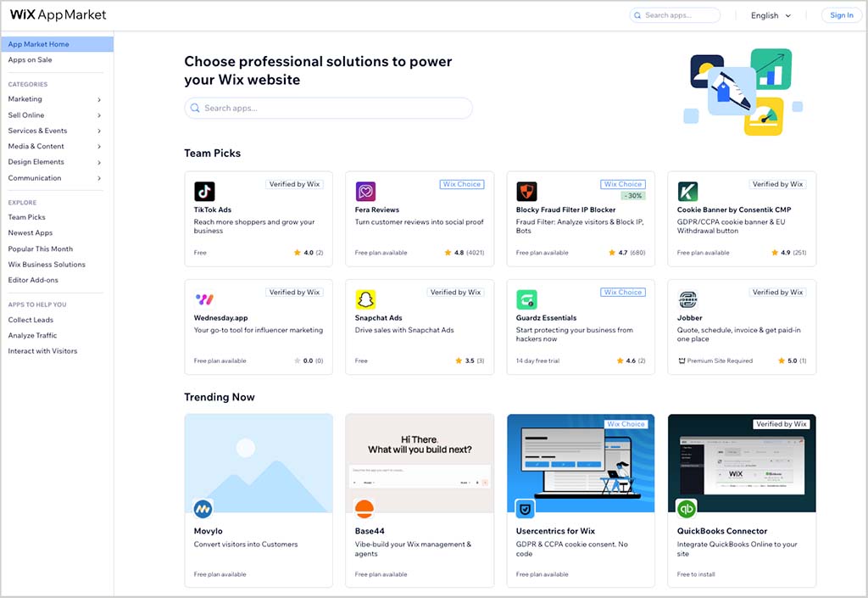Viewport: 868px width, 598px height.
Task: Open Interact with Visitors in sidebar
Action: pos(42,350)
